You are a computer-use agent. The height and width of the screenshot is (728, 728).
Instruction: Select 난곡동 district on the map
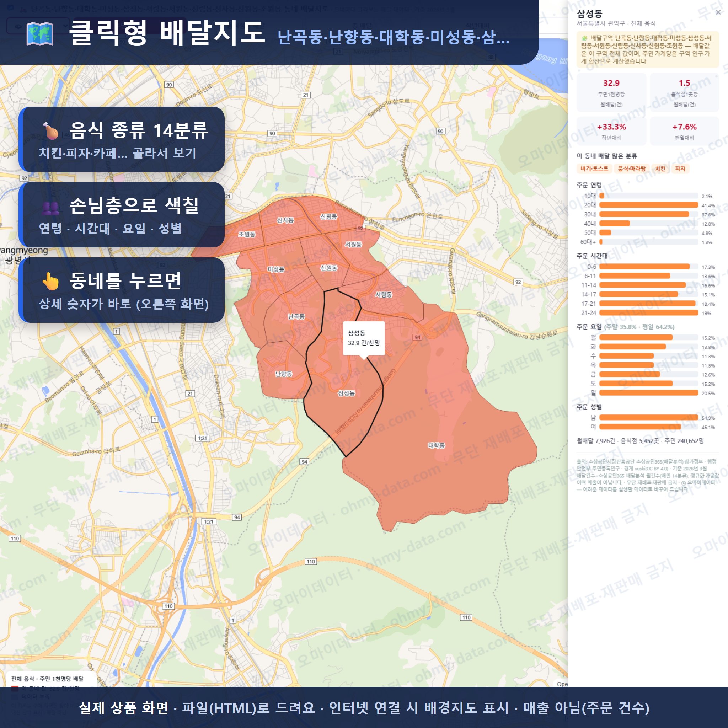click(296, 316)
